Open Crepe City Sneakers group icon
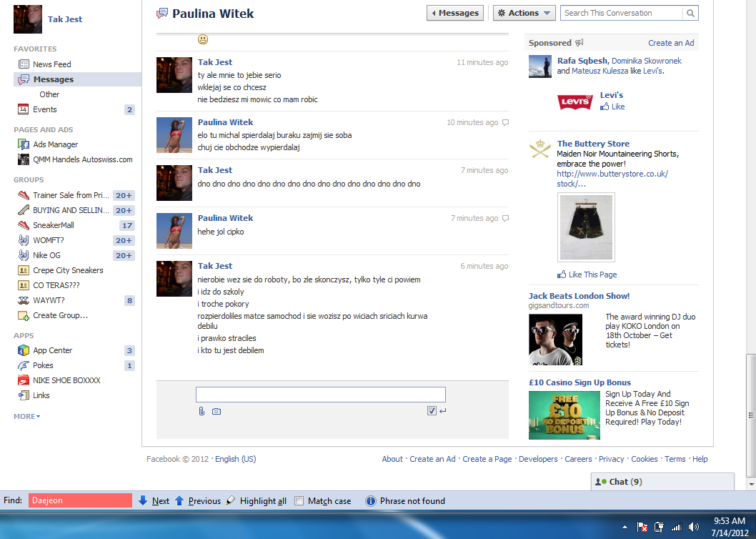This screenshot has width=756, height=539. (24, 270)
